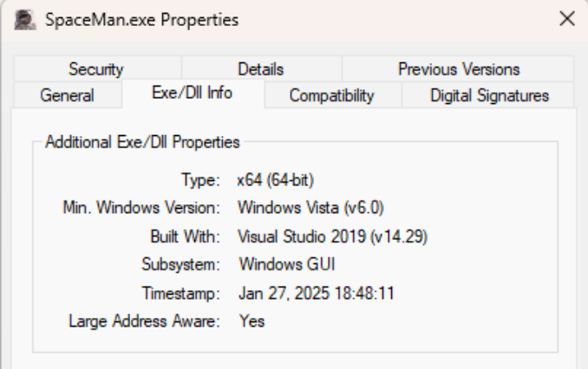Viewport: 588px width, 369px height.
Task: Click the Exe/Dll Info tab
Action: point(192,94)
